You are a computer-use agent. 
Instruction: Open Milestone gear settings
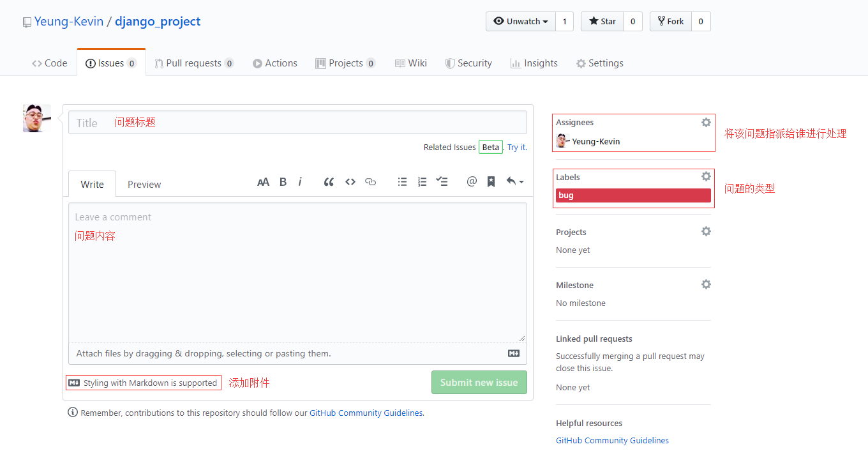pos(706,284)
